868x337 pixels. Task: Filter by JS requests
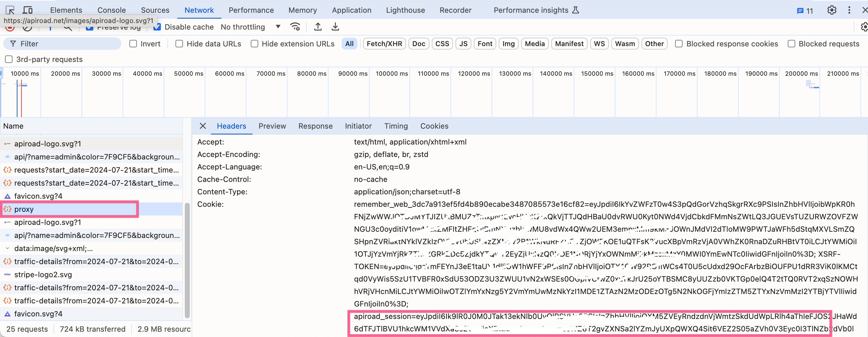pos(463,44)
